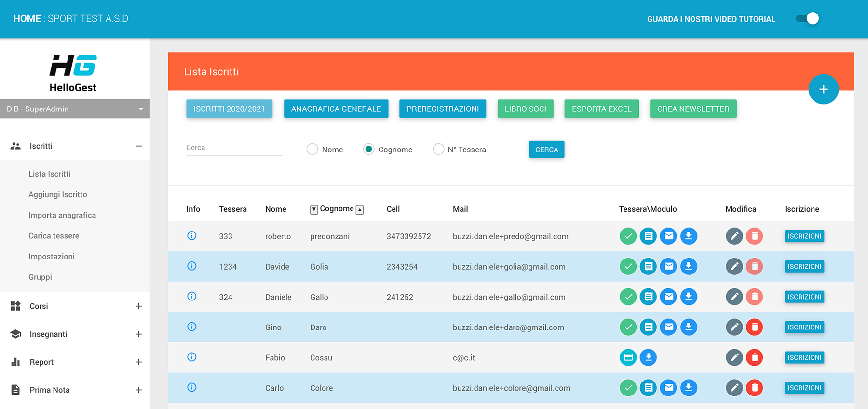Image resolution: width=868 pixels, height=409 pixels.
Task: Edit pencil icon for Davide Golia
Action: pos(734,266)
